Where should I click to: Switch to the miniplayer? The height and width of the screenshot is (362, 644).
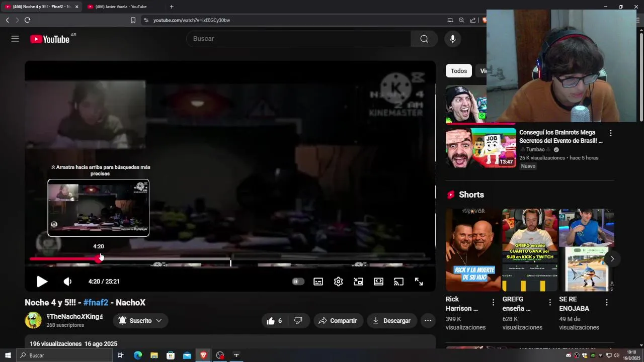359,282
